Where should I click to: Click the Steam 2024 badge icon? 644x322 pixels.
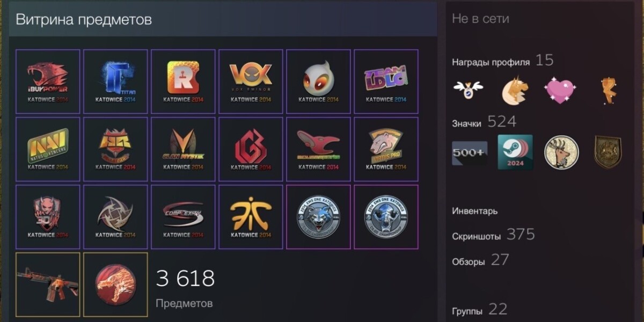[x=515, y=152]
